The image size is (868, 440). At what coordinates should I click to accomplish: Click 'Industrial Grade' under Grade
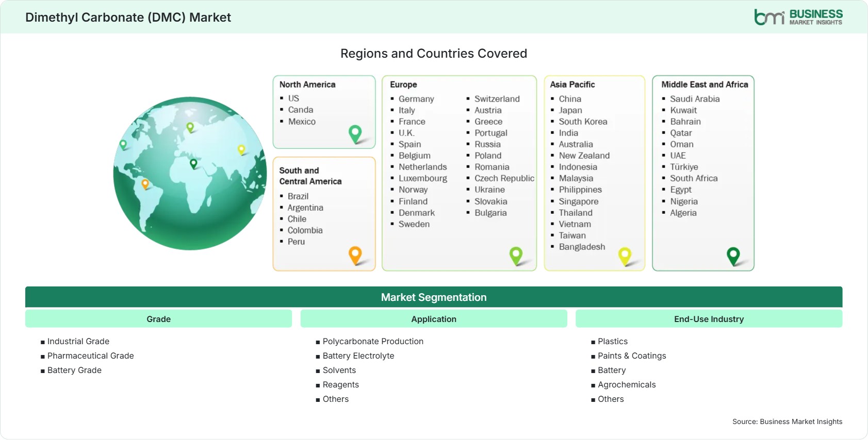coord(78,341)
